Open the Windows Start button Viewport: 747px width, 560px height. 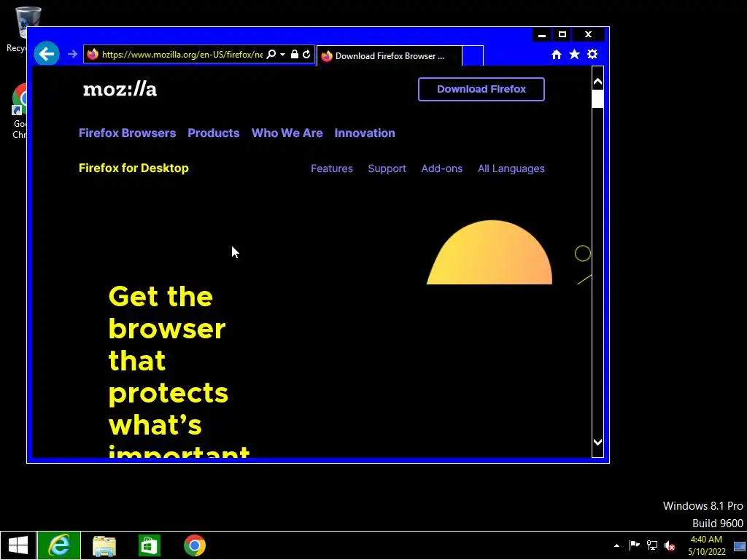tap(18, 545)
